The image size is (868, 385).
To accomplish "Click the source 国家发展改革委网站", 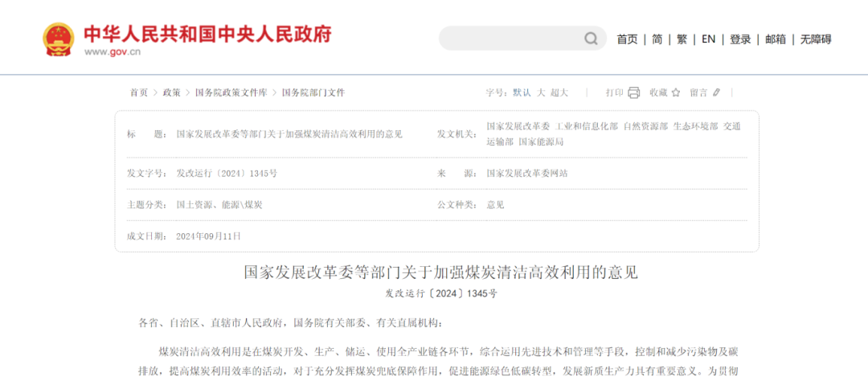I will 527,174.
